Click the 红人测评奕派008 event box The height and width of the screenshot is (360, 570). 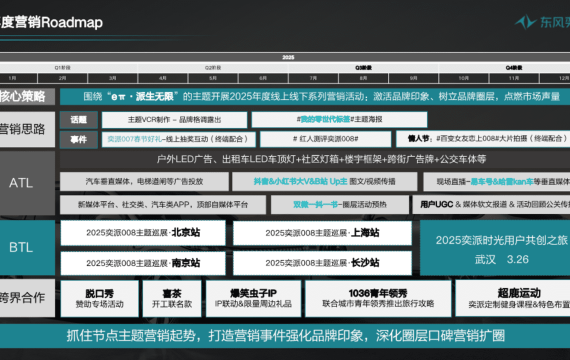tap(326, 139)
